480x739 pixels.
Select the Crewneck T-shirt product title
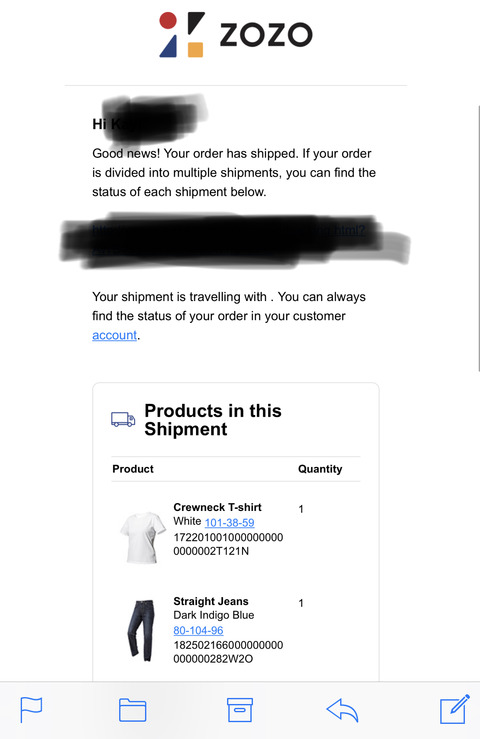point(217,507)
